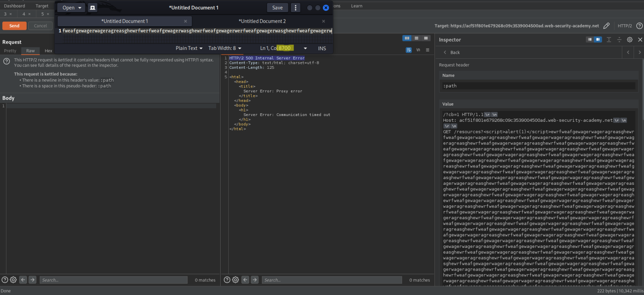Toggle INS insert mode indicator

322,48
